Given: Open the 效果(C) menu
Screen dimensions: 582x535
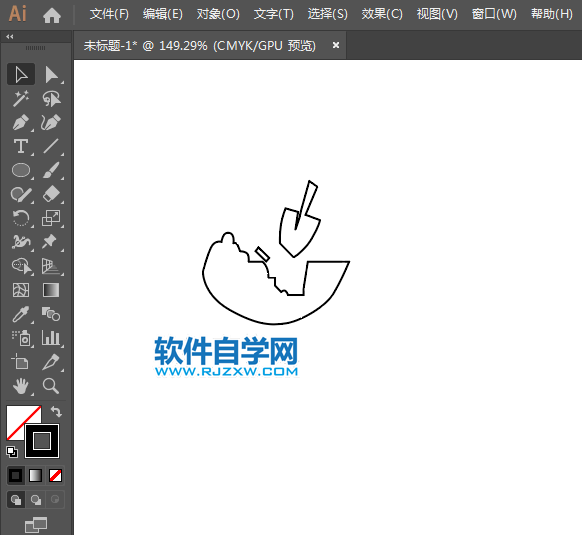Looking at the screenshot, I should [382, 14].
